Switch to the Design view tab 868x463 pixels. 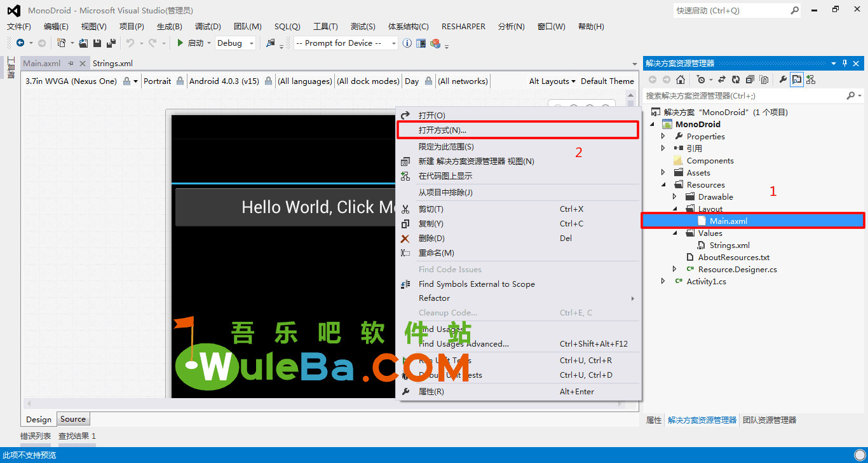39,419
